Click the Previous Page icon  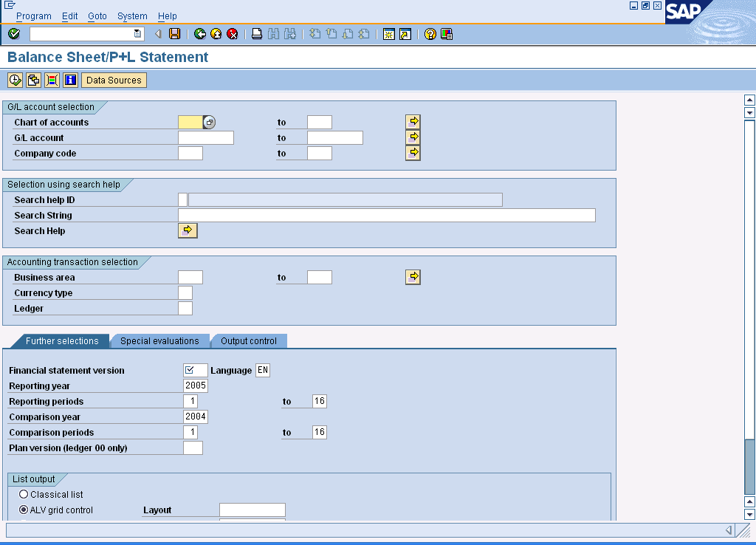(x=331, y=34)
